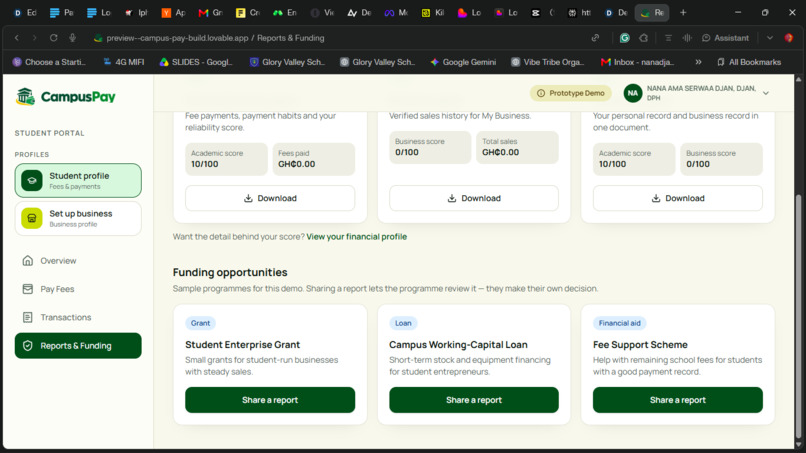Switch to the 'Kil' browser tab
The height and width of the screenshot is (453, 806).
pos(433,12)
